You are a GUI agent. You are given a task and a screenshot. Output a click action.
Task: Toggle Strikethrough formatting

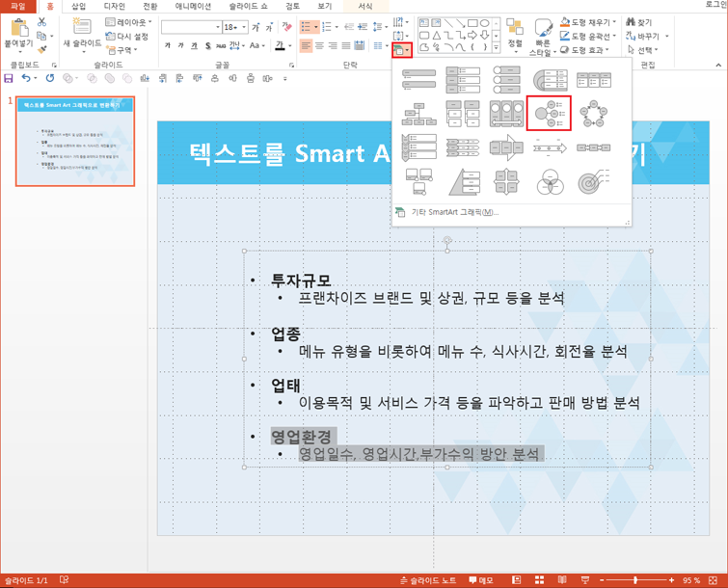point(221,45)
